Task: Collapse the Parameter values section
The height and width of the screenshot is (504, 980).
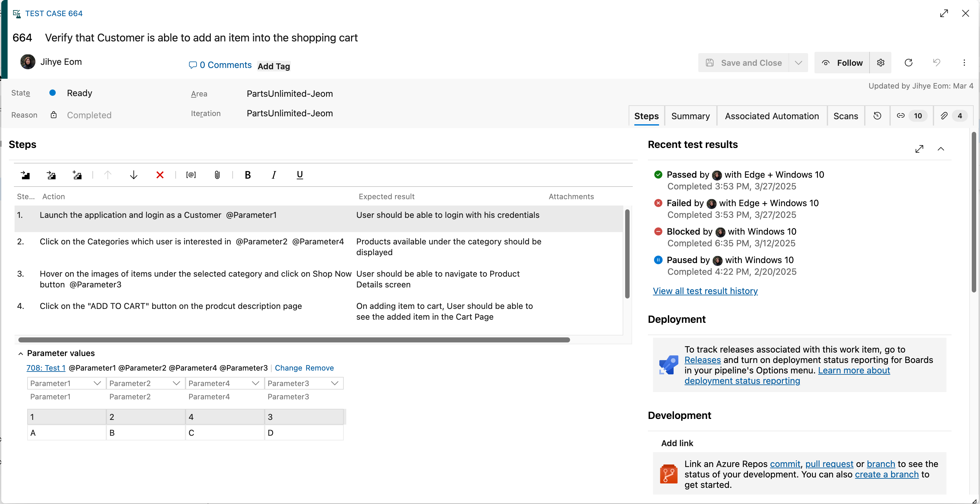Action: 21,353
